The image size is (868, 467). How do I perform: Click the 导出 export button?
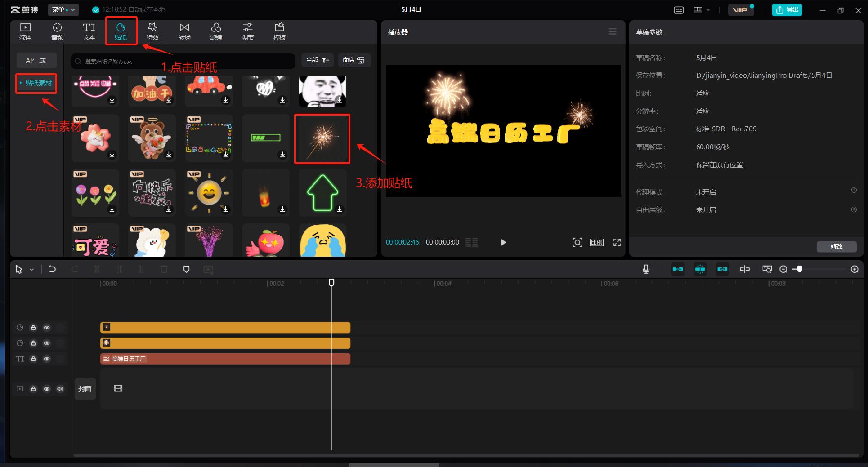[x=787, y=9]
